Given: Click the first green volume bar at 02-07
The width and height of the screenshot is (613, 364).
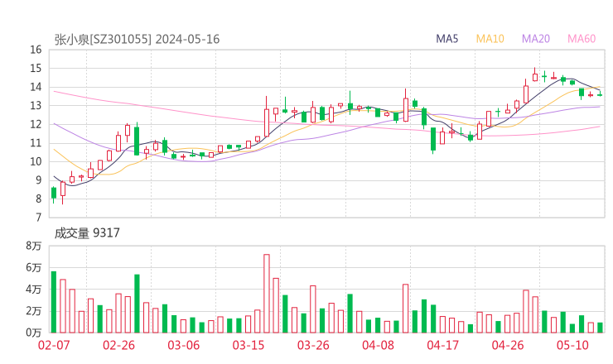Looking at the screenshot, I should point(54,302).
